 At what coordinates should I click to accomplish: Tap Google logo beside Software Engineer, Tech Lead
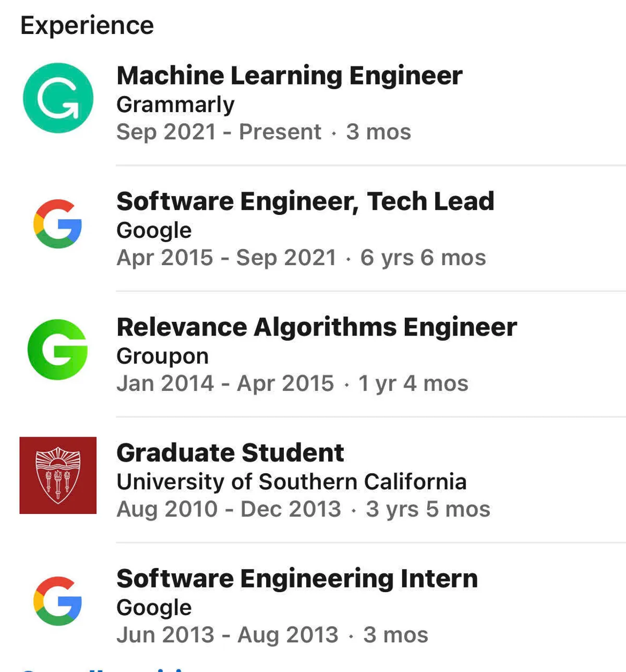coord(58,224)
